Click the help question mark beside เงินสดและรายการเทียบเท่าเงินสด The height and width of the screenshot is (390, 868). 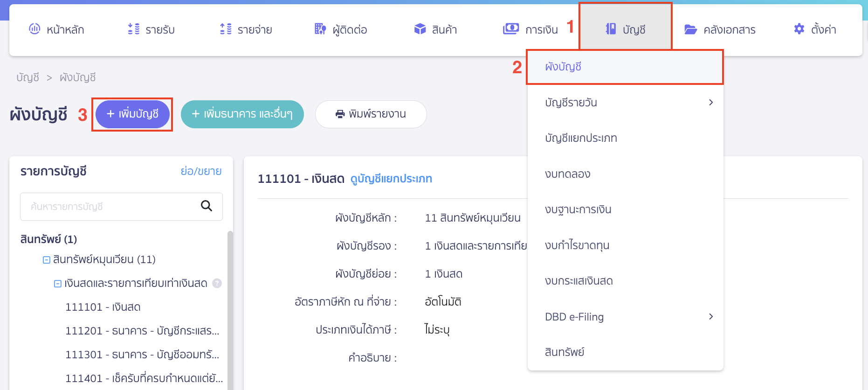pyautogui.click(x=217, y=283)
